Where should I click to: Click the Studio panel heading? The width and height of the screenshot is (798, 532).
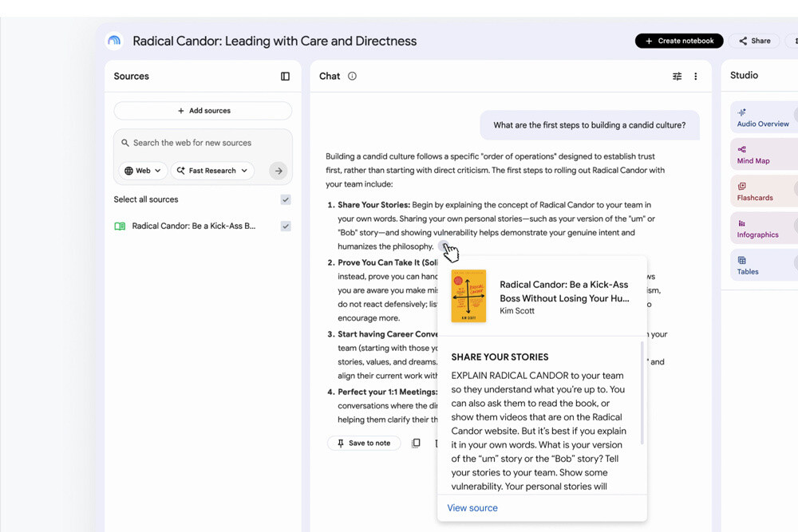tap(744, 75)
